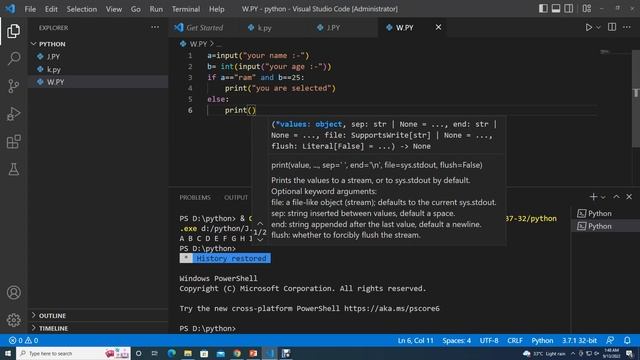This screenshot has width=640, height=360.
Task: Change indentation via Spaces: 4
Action: tap(456, 340)
